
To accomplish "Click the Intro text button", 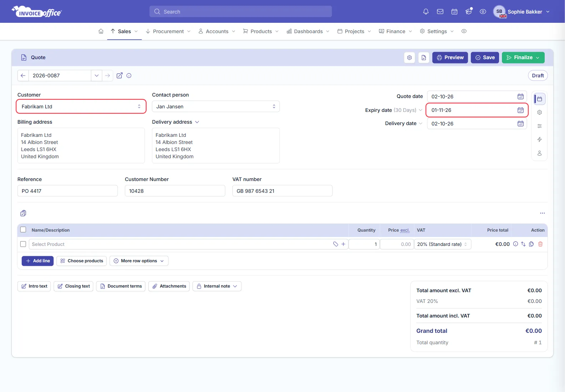I will (x=34, y=286).
